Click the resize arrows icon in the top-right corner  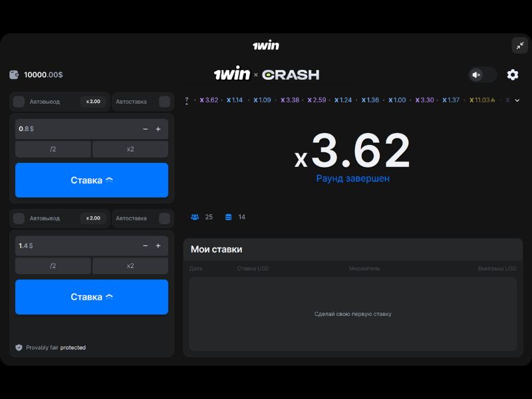click(x=519, y=46)
